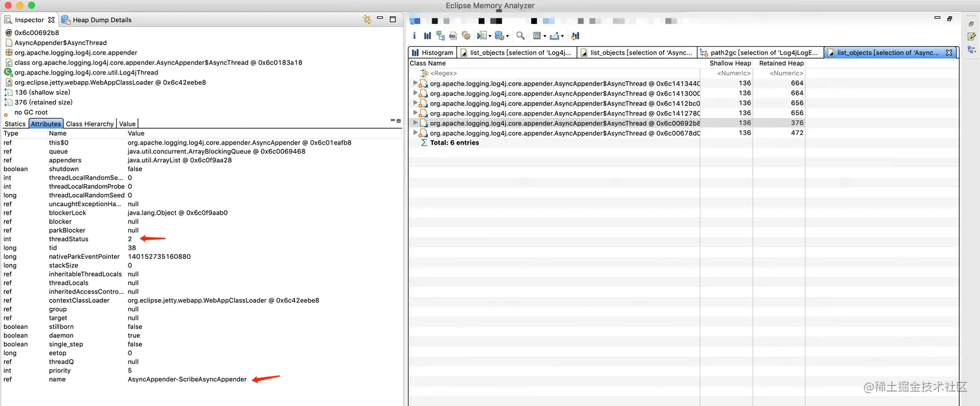This screenshot has width=980, height=406.
Task: Open the export dropdown arrow
Action: coord(562,36)
